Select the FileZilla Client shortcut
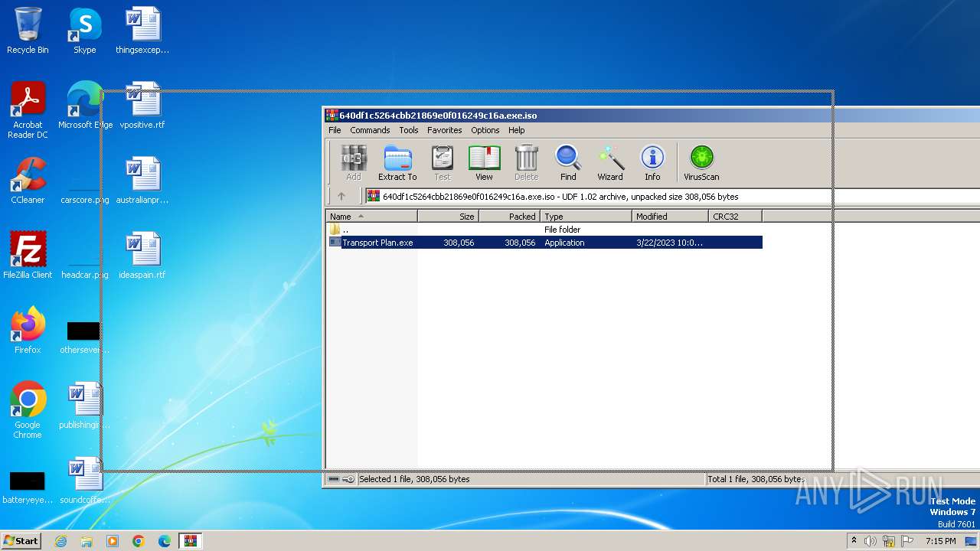Image resolution: width=980 pixels, height=551 pixels. coord(28,256)
